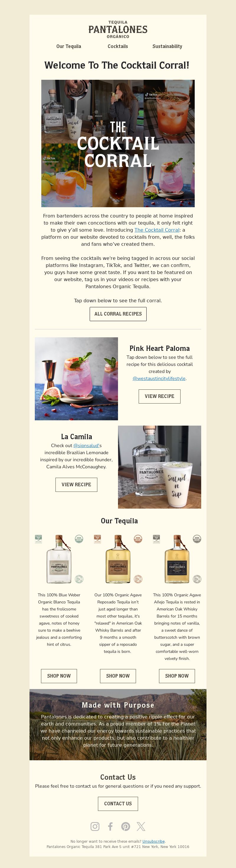236x868 pixels.
Task: Click the All Corral Recipes button
Action: pyautogui.click(x=118, y=314)
